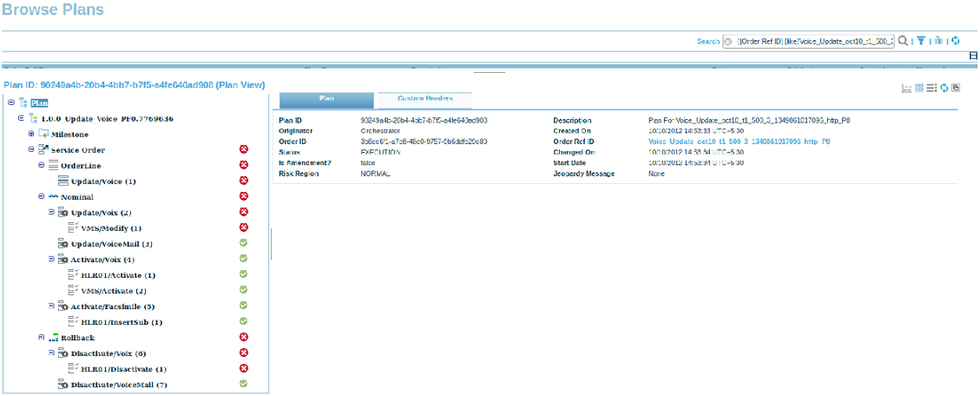Select the OrderLine tree item

point(81,166)
